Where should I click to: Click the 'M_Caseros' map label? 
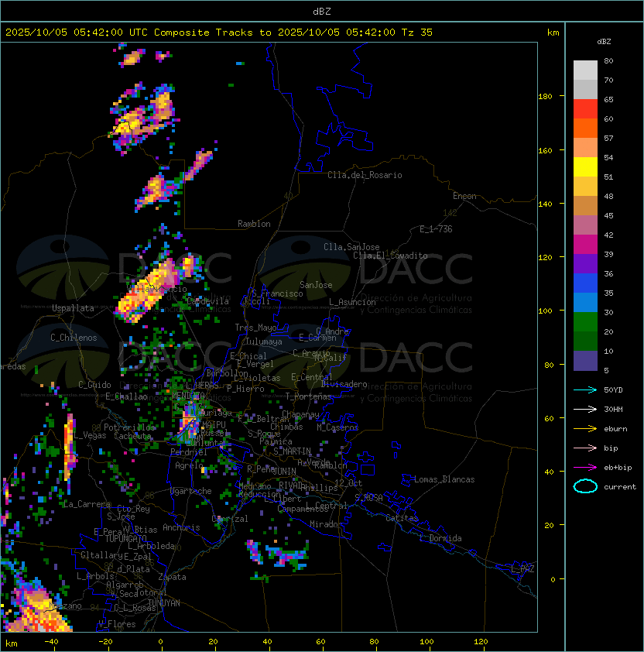tap(337, 427)
